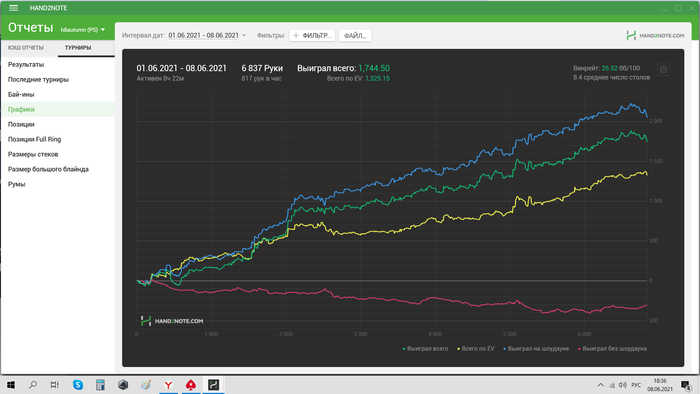Open Calculator from the taskbar
This screenshot has height=394, width=700.
100,385
